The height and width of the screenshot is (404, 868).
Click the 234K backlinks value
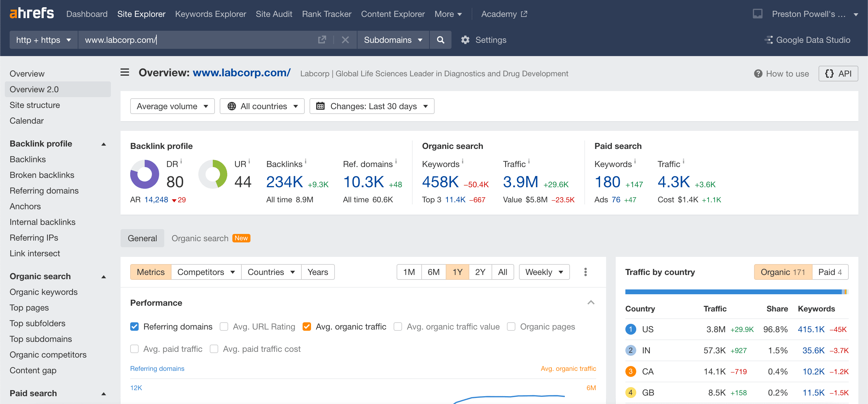(x=285, y=182)
